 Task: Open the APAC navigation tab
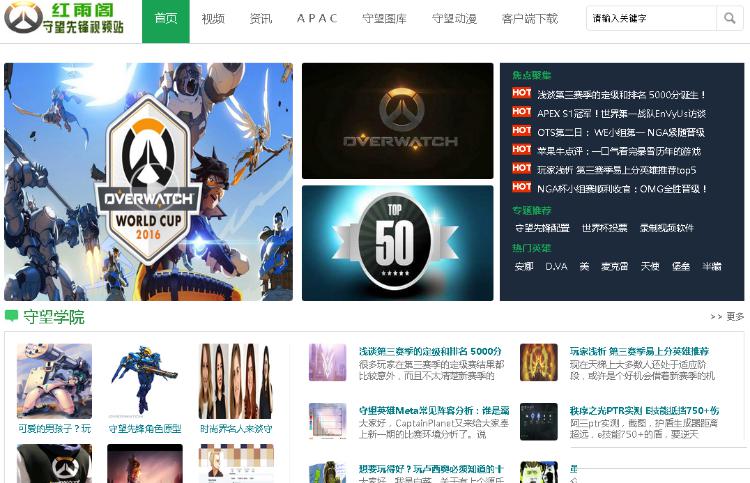(x=317, y=19)
